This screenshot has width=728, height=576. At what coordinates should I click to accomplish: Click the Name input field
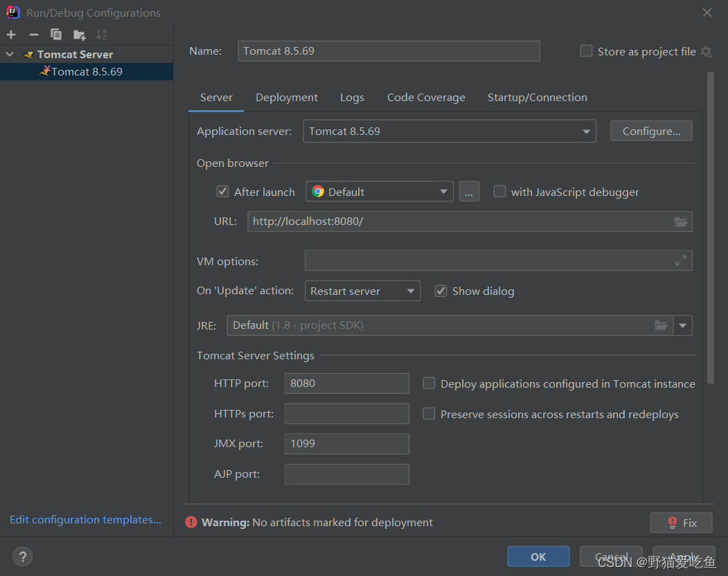389,51
